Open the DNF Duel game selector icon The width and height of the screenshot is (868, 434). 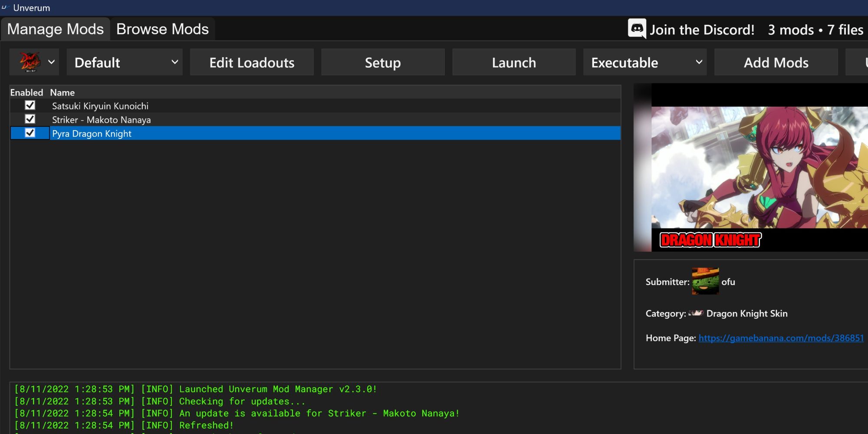30,62
